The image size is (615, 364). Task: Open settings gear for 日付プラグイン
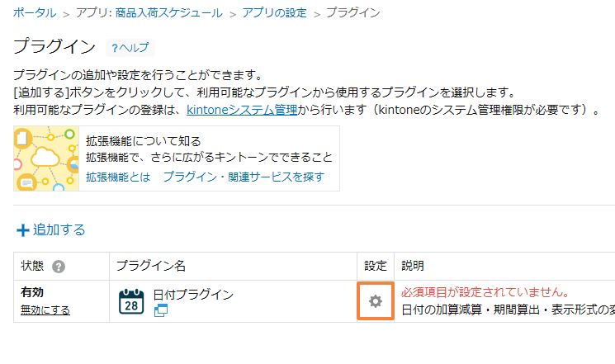click(x=376, y=301)
